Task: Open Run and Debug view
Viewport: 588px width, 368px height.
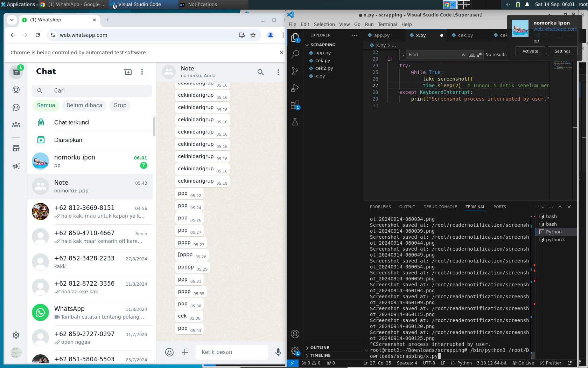Action: 295,88
